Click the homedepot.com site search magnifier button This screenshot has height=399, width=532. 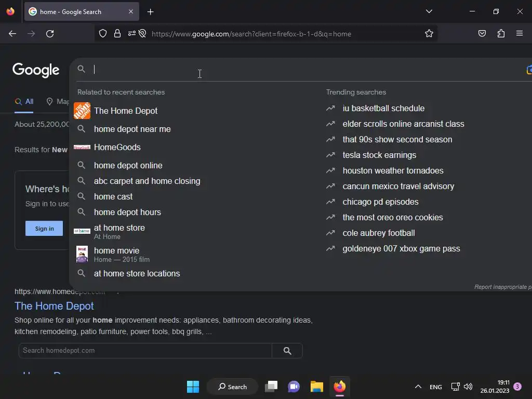287,351
